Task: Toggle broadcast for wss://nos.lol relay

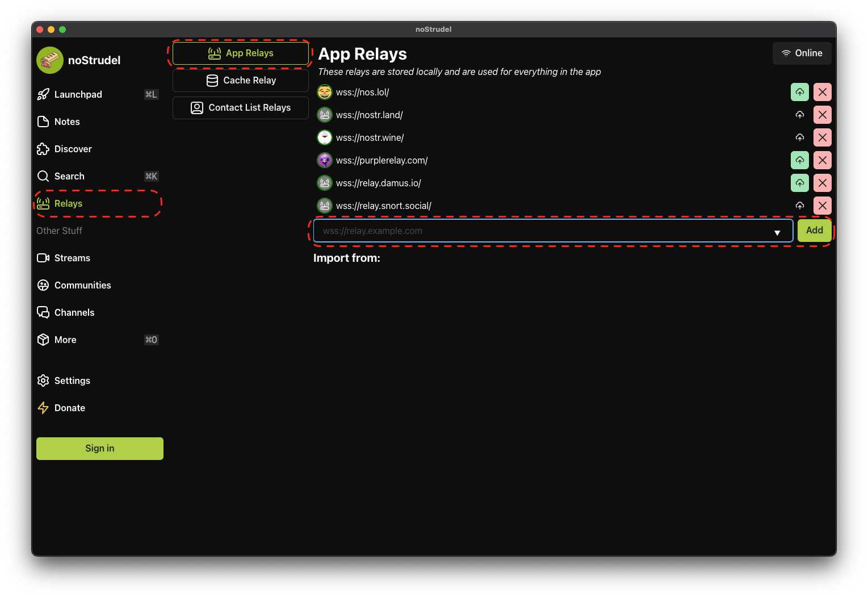Action: point(799,91)
